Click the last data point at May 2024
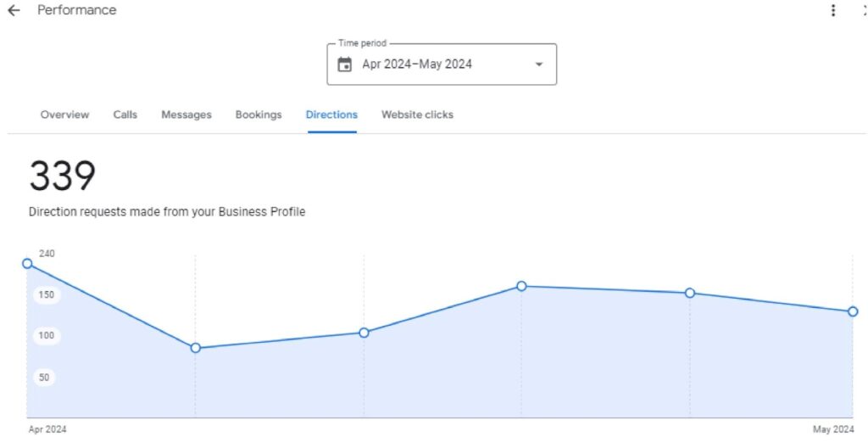 (x=853, y=311)
